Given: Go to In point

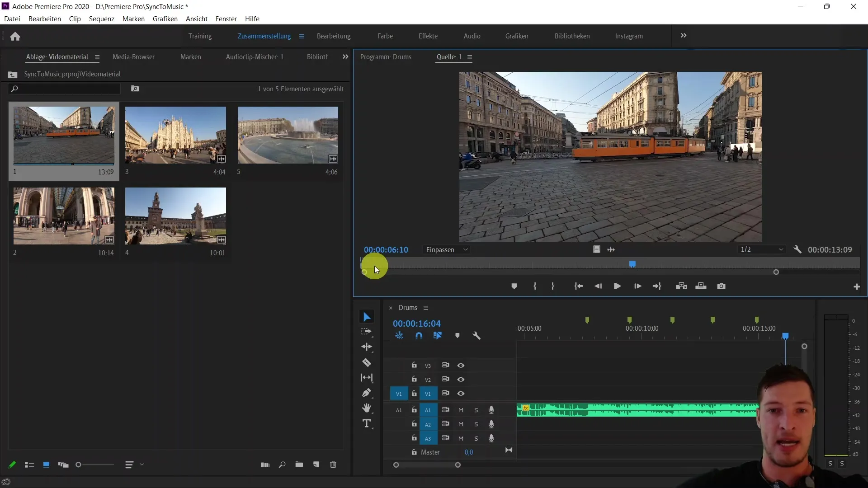Looking at the screenshot, I should pos(578,286).
